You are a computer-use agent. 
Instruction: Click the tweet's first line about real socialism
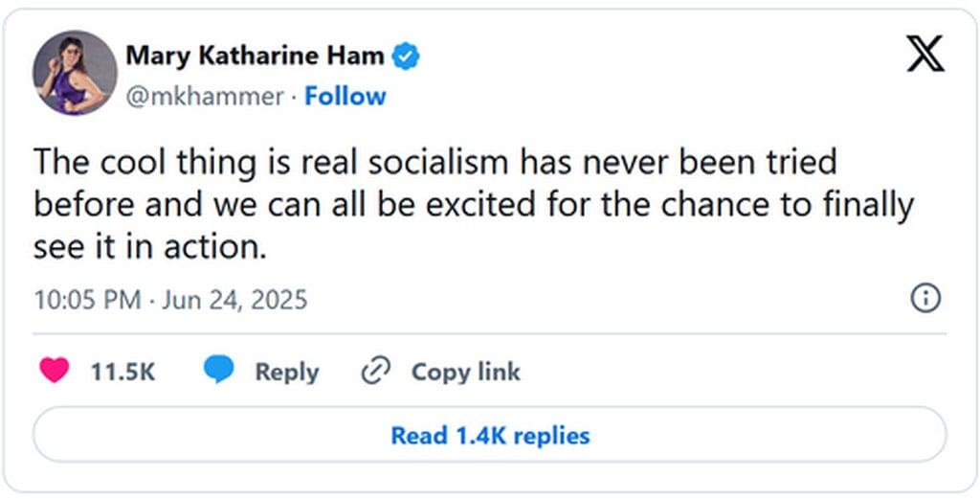pos(434,161)
